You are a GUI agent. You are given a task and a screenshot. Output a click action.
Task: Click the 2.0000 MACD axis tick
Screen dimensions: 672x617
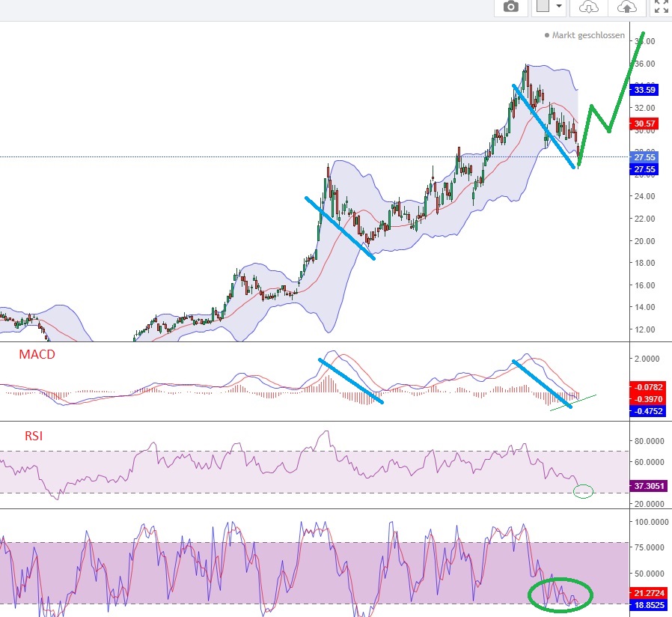[x=647, y=359]
